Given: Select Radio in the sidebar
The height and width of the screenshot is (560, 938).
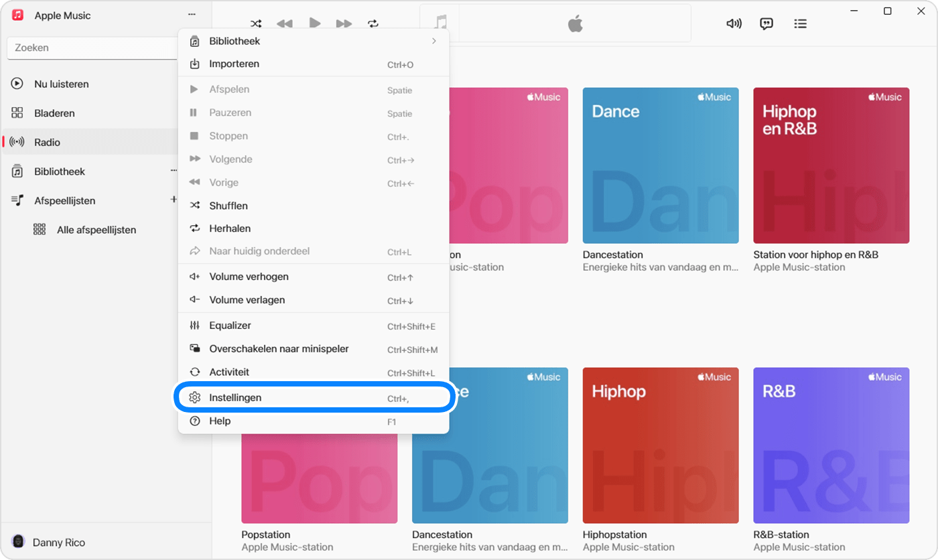Looking at the screenshot, I should [90, 142].
